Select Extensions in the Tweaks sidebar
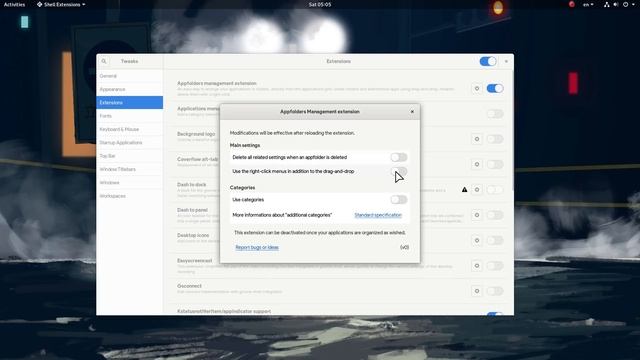 tap(130, 102)
